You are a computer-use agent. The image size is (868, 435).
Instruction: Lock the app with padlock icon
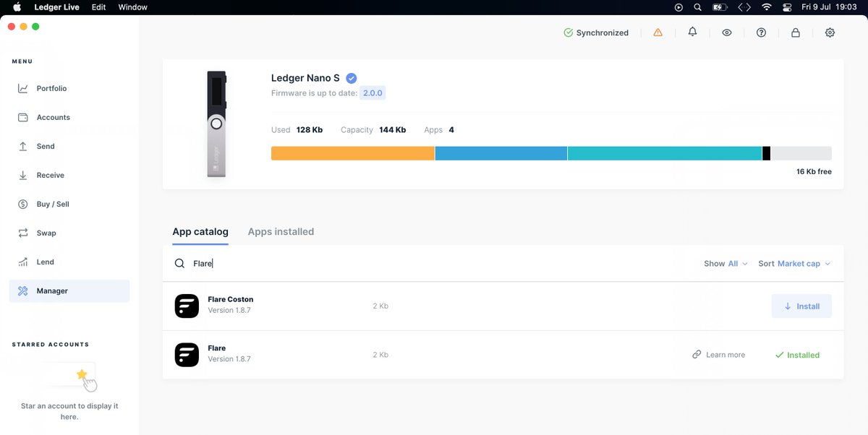coord(796,33)
